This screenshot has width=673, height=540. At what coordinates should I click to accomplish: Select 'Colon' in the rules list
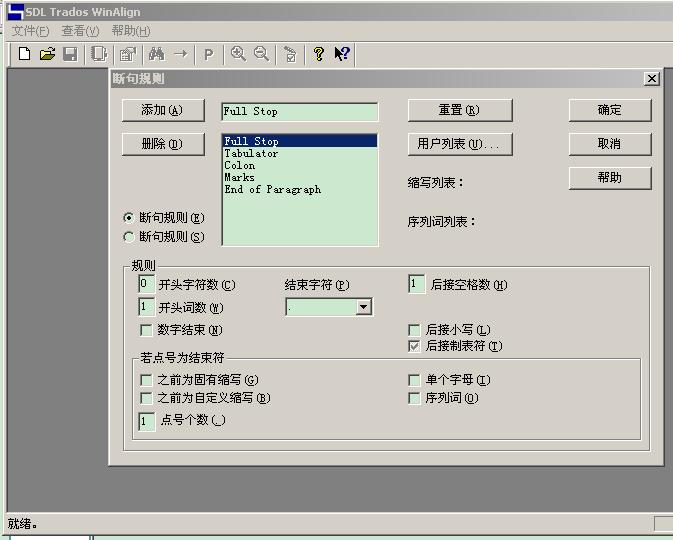[x=300, y=165]
